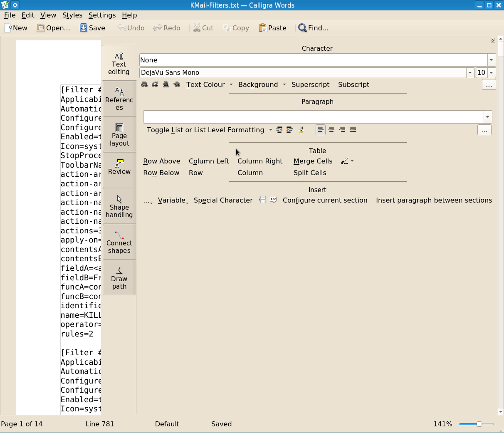Open Character section more options button
504x433 pixels.
point(489,84)
